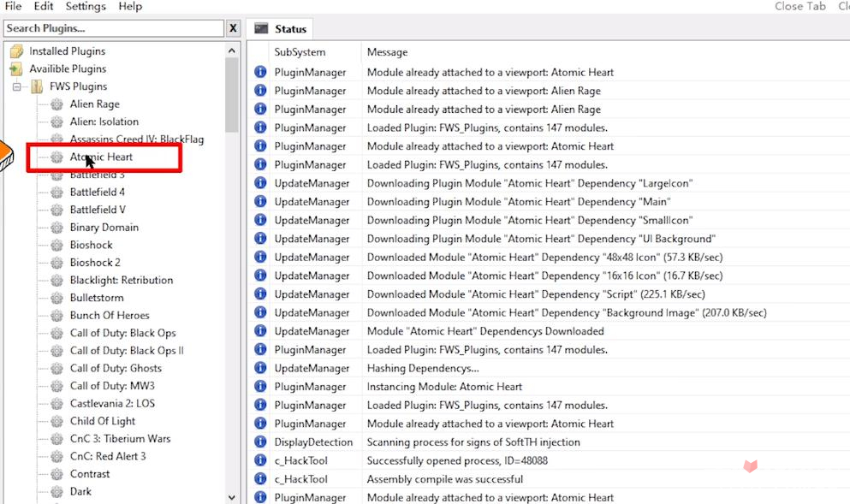Image resolution: width=850 pixels, height=504 pixels.
Task: Click the gear icon beside Castlevania 2: LOS
Action: [x=56, y=403]
